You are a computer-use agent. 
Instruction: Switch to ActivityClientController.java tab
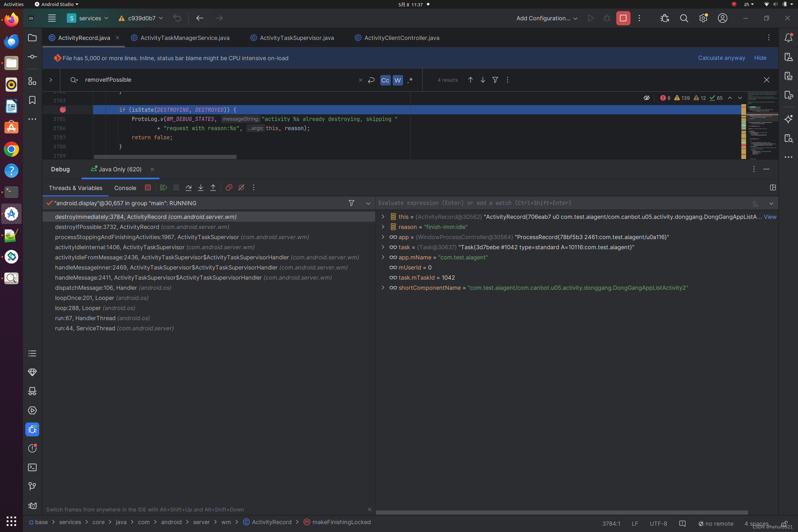pyautogui.click(x=398, y=38)
